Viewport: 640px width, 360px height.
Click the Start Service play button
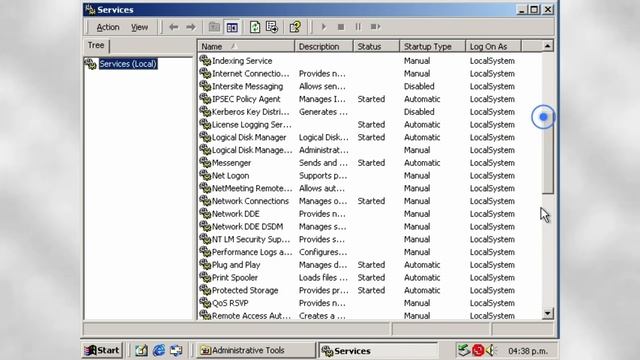324,27
